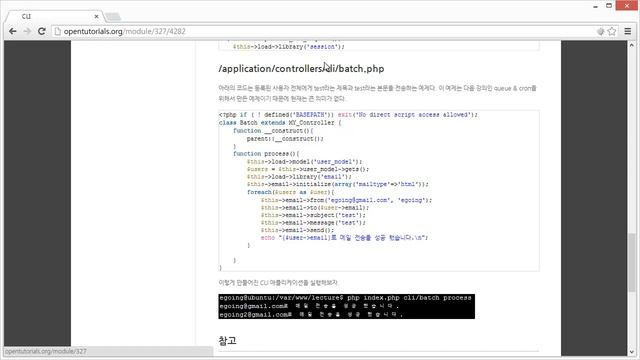This screenshot has height=360, width=640.
Task: Reload the current page
Action: tap(42, 31)
